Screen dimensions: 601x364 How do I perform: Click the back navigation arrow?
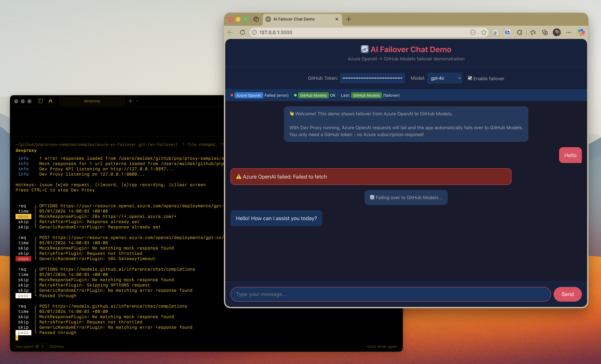[230, 32]
